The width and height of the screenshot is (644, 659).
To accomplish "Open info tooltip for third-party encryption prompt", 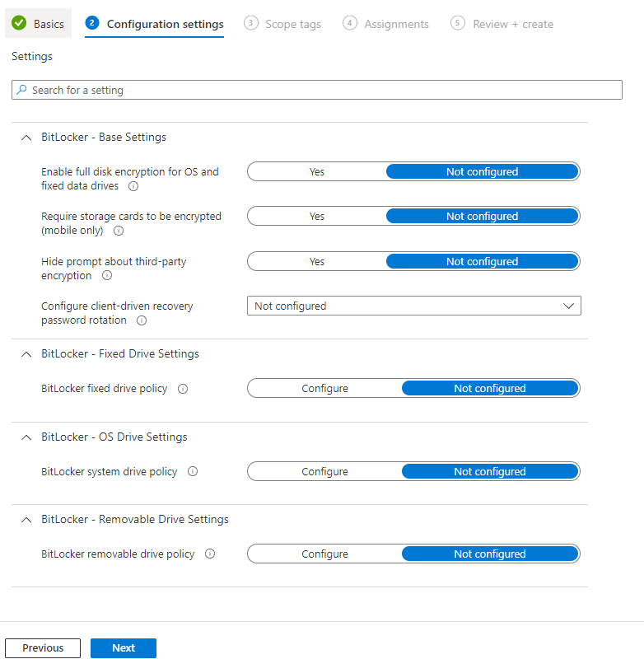I will click(107, 275).
